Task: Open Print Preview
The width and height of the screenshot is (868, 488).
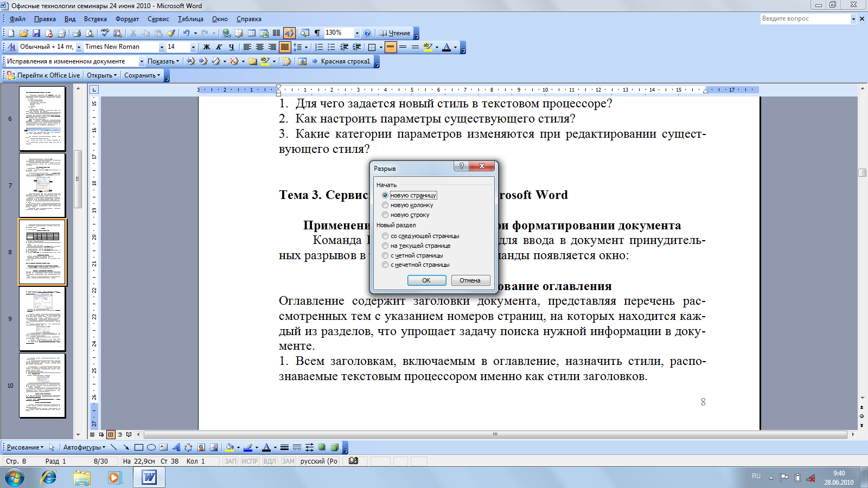Action: coord(90,33)
